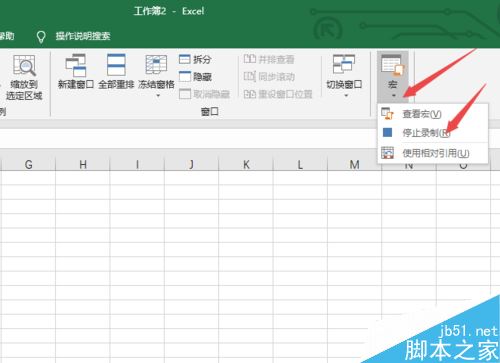Click the Freeze Panes (冻结窗格) icon
This screenshot has height=363, width=500.
coord(156,65)
